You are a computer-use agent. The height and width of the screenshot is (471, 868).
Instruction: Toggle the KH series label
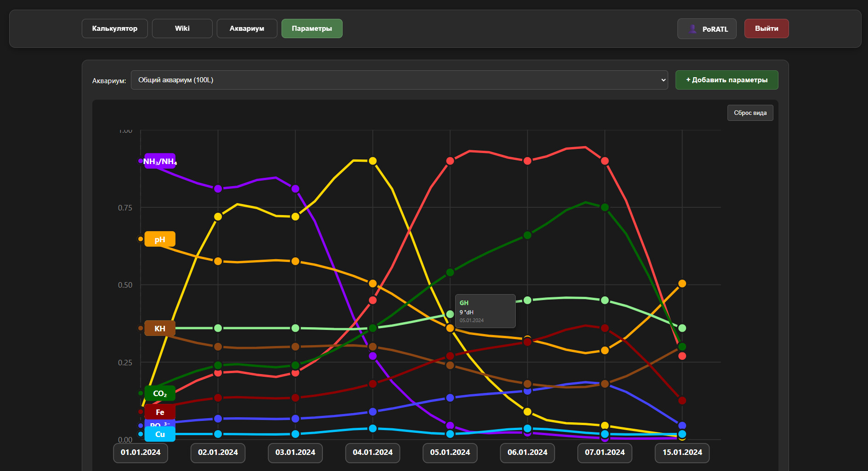[x=160, y=329]
